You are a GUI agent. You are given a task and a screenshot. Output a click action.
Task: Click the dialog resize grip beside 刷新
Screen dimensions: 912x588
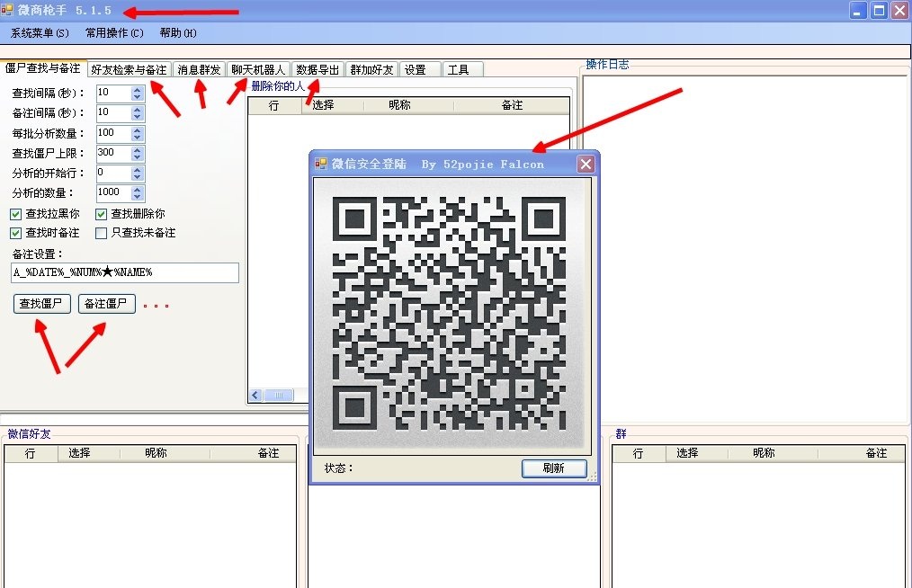coord(592,477)
